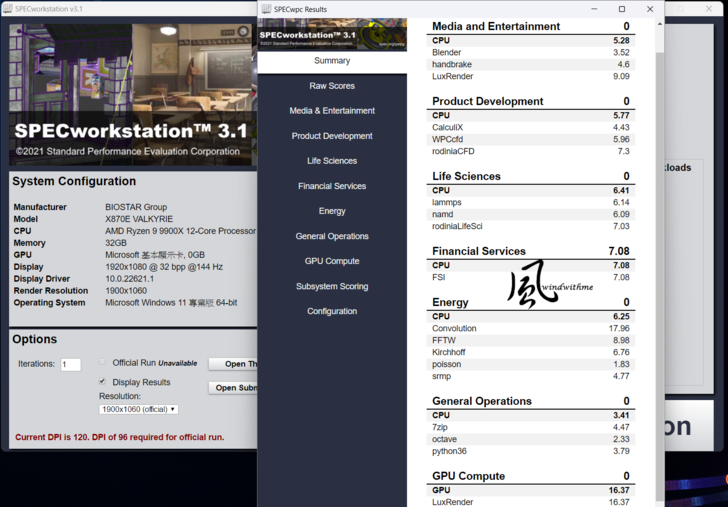Screen dimensions: 728x507
Task: Click the Convolution 17.96 row
Action: click(x=531, y=328)
